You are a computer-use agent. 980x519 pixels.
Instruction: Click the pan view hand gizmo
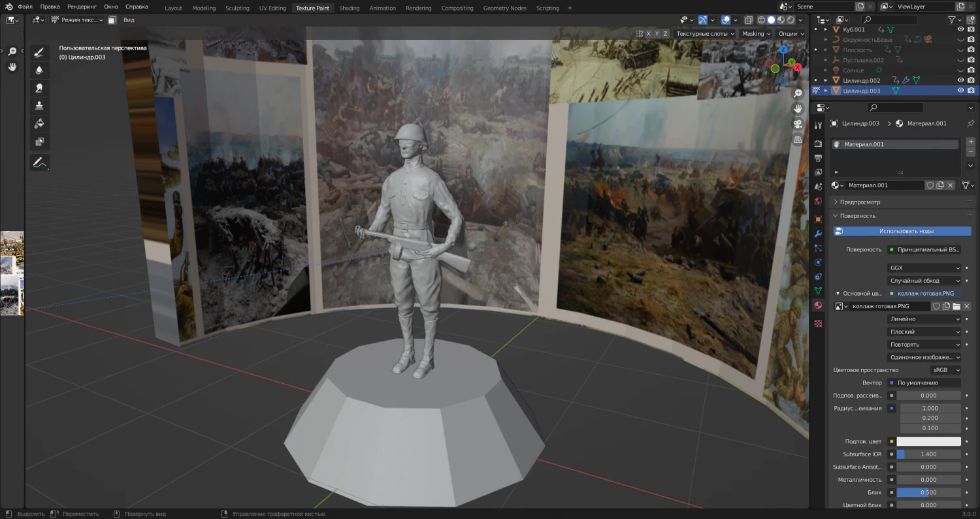coord(798,109)
